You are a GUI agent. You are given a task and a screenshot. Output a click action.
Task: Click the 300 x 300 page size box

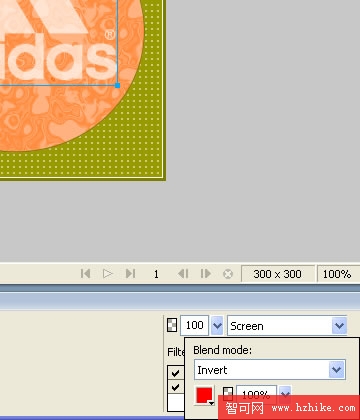tap(277, 274)
